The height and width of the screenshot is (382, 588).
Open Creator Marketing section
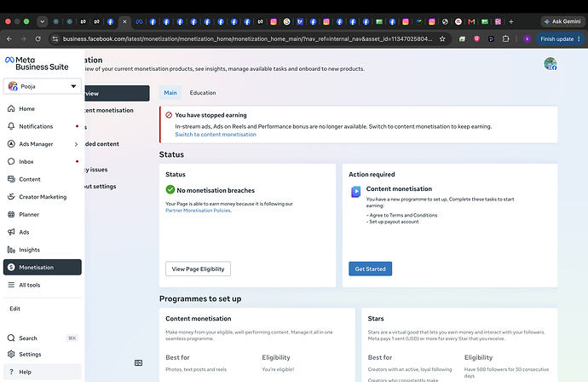tap(42, 197)
